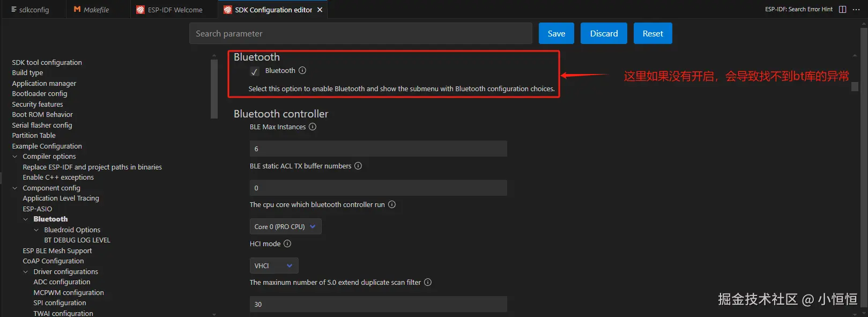
Task: Collapse the Driver configurations tree section
Action: pyautogui.click(x=26, y=272)
